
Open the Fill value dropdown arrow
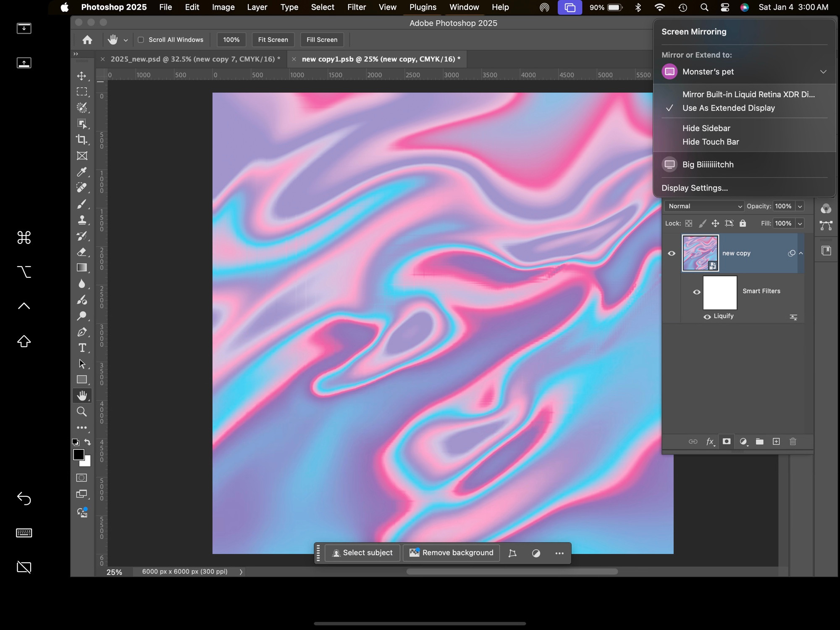pyautogui.click(x=800, y=224)
